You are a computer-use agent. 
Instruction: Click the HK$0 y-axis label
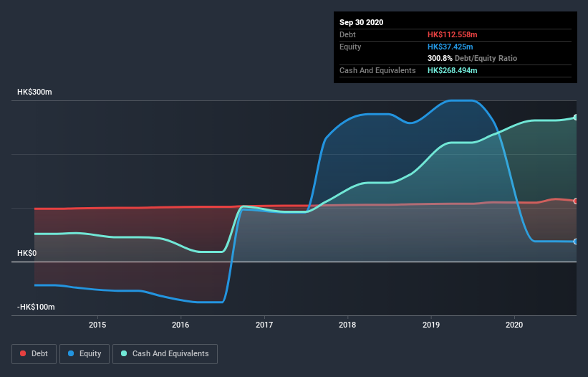pos(27,253)
